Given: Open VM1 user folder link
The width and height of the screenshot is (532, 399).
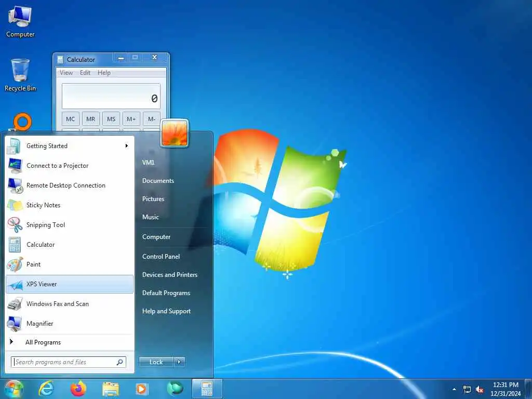Looking at the screenshot, I should pos(148,163).
